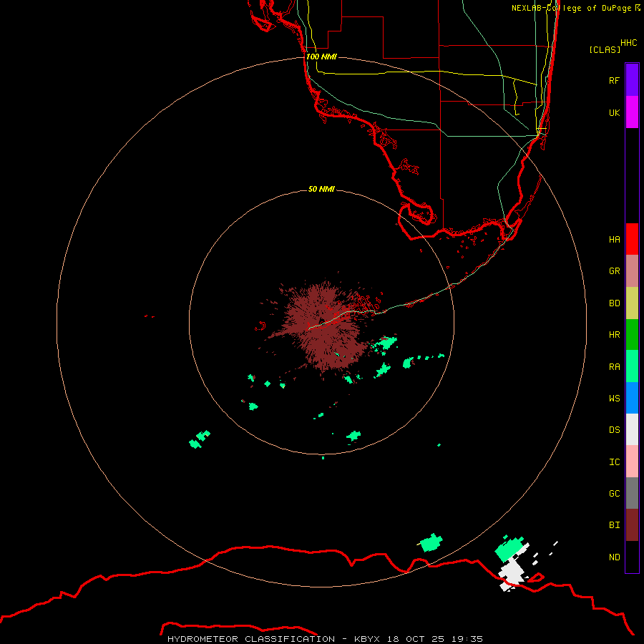Click the DS white legend swatch
Viewport: 644px width, 644px height.
[632, 429]
